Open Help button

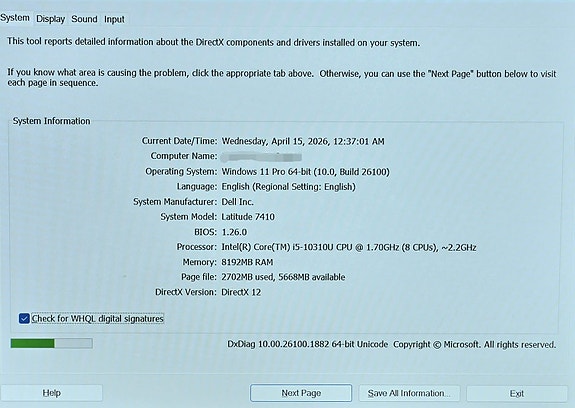(51, 393)
